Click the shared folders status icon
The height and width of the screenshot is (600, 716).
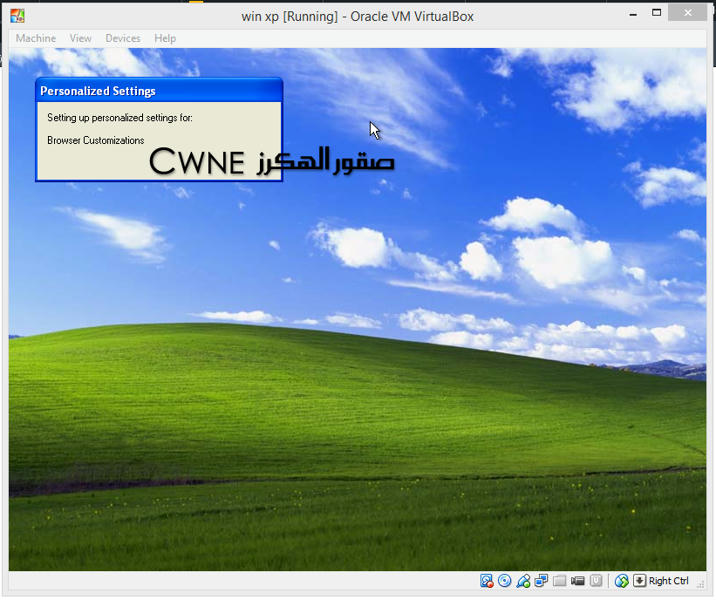point(559,581)
